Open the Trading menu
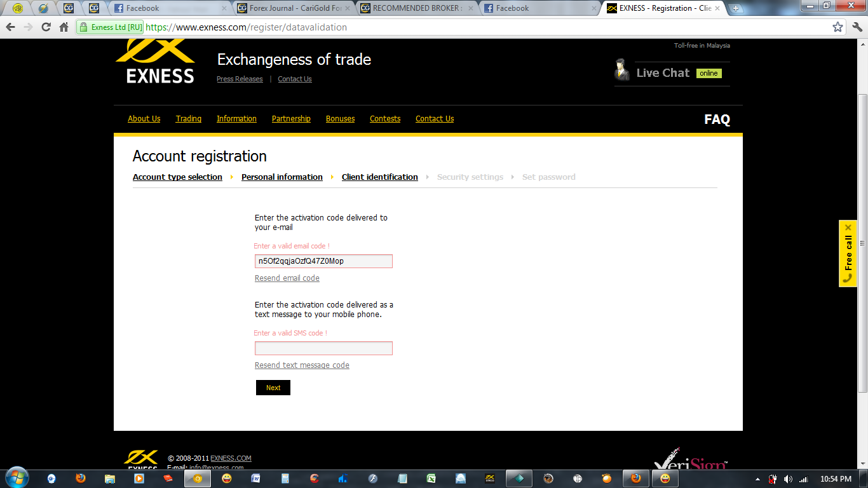This screenshot has width=868, height=488. 189,119
